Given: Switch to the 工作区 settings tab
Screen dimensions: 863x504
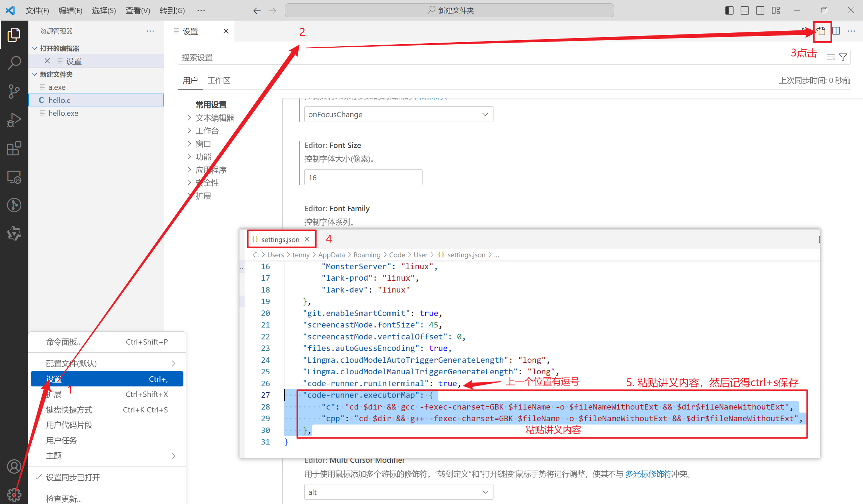Looking at the screenshot, I should click(219, 80).
